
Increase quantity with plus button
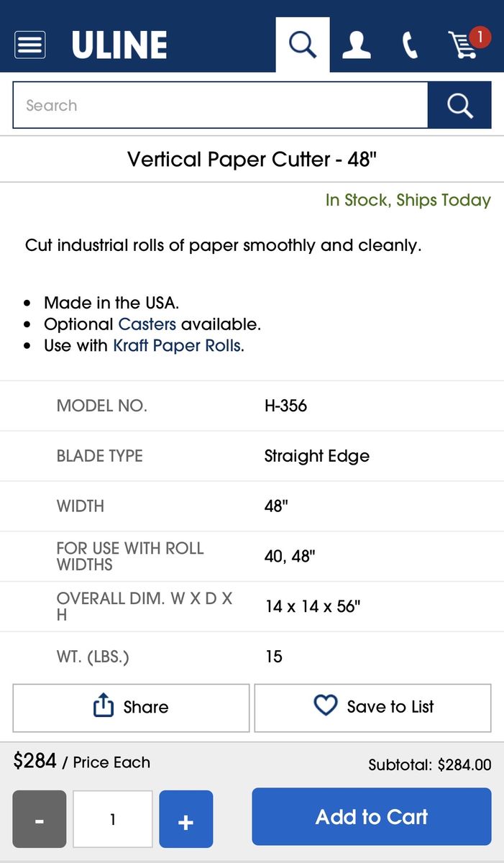[x=185, y=819]
